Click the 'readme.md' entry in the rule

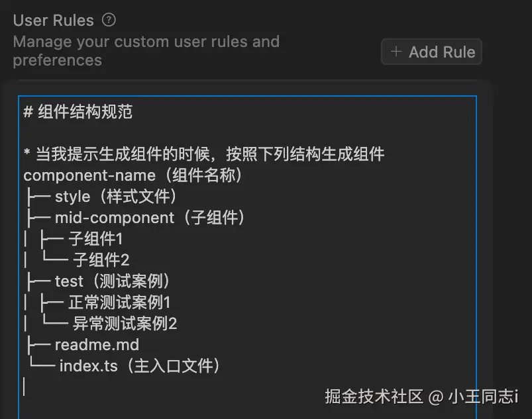[97, 345]
